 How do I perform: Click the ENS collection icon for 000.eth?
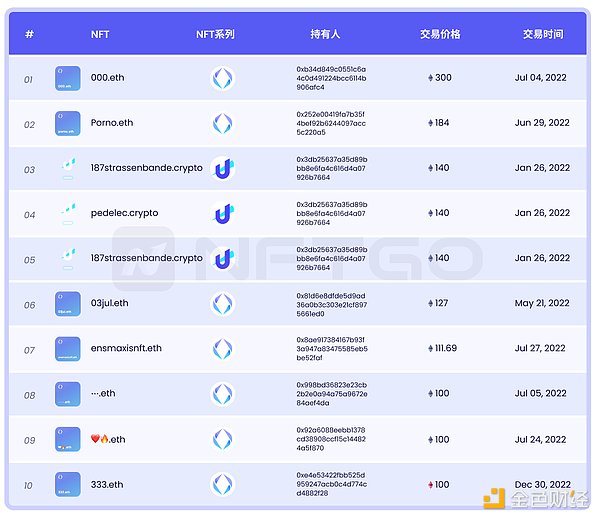pos(222,79)
